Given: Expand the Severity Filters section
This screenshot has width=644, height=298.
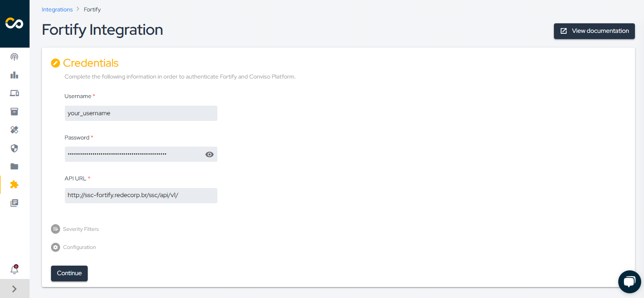Looking at the screenshot, I should (75, 229).
